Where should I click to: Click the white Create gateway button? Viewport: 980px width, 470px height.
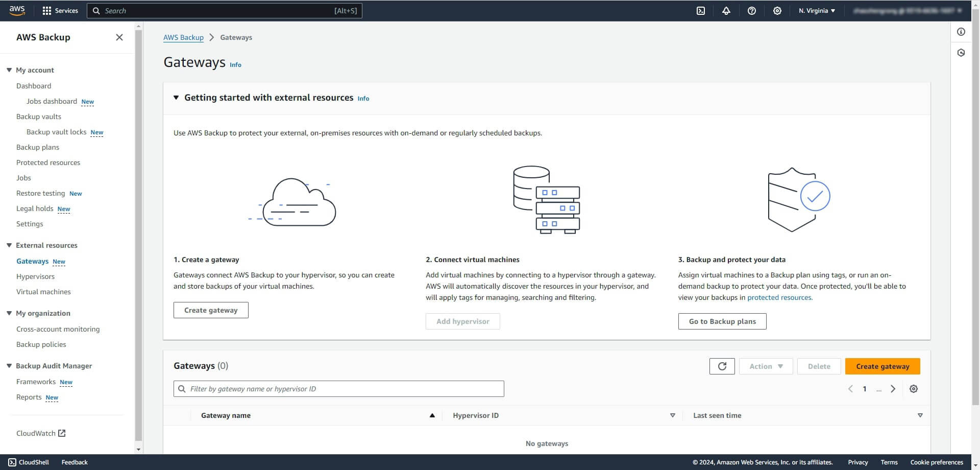point(211,310)
